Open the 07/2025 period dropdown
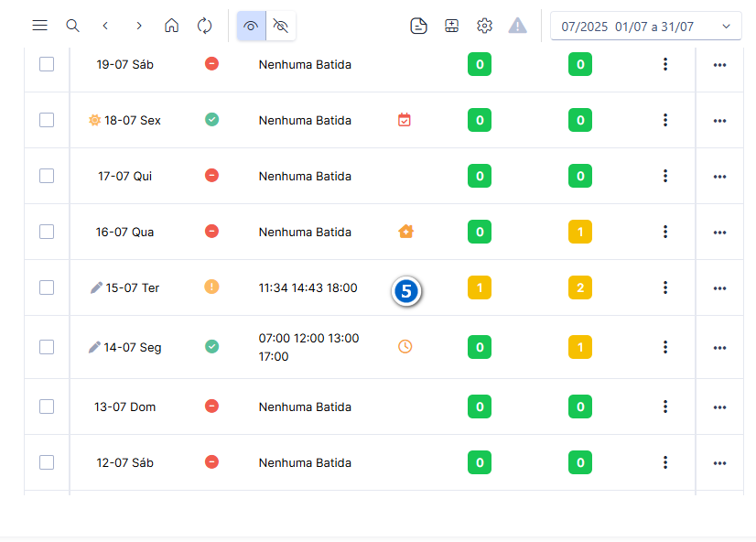756x542 pixels. pyautogui.click(x=645, y=26)
